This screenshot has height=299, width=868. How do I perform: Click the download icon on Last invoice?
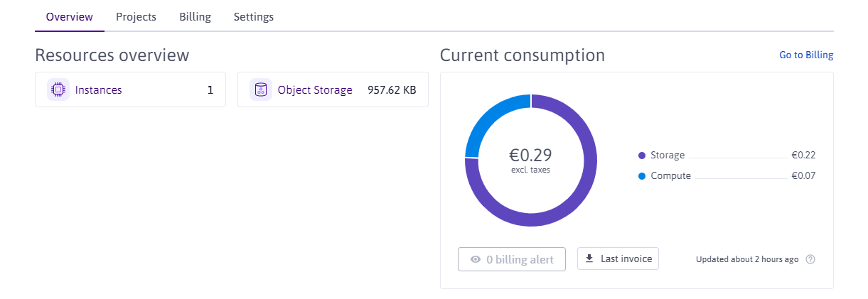coord(589,259)
